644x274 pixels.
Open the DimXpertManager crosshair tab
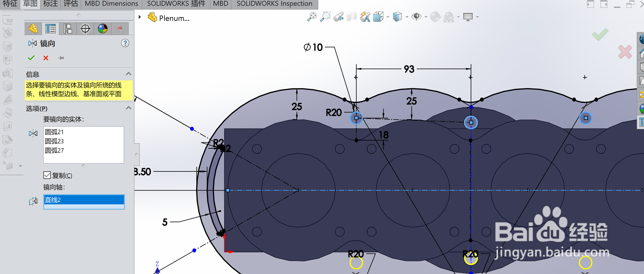click(85, 29)
